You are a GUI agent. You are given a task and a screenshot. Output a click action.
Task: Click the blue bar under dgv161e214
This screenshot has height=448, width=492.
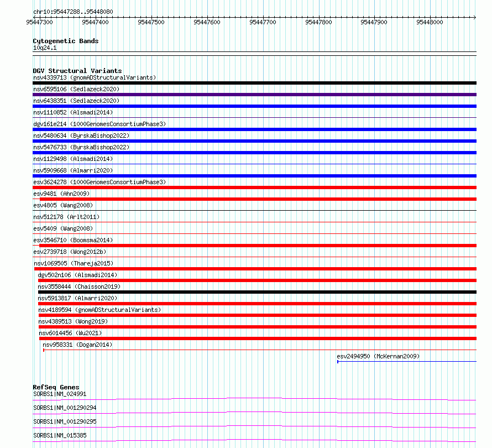click(x=254, y=129)
